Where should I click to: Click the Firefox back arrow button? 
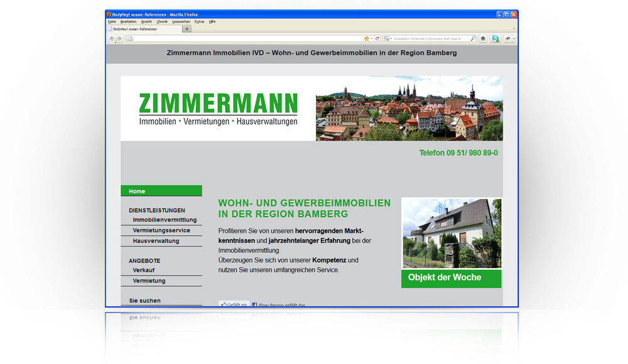pyautogui.click(x=112, y=38)
